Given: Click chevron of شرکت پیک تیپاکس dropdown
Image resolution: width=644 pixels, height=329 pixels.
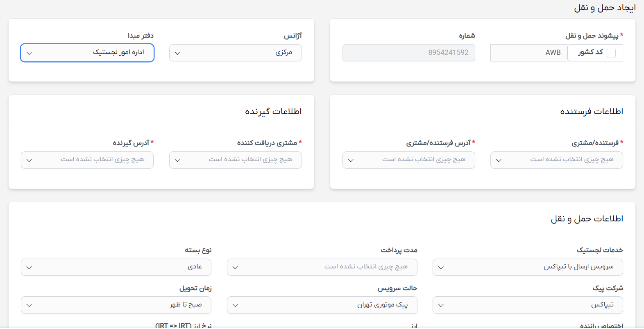Looking at the screenshot, I should 441,305.
